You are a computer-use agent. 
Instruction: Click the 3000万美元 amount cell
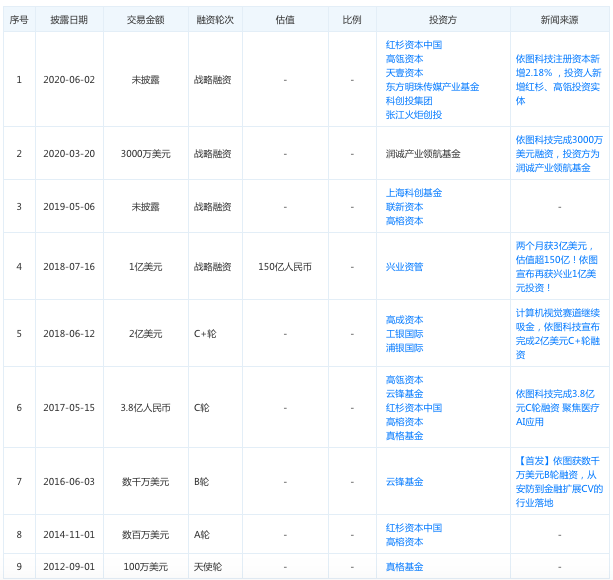(x=145, y=154)
